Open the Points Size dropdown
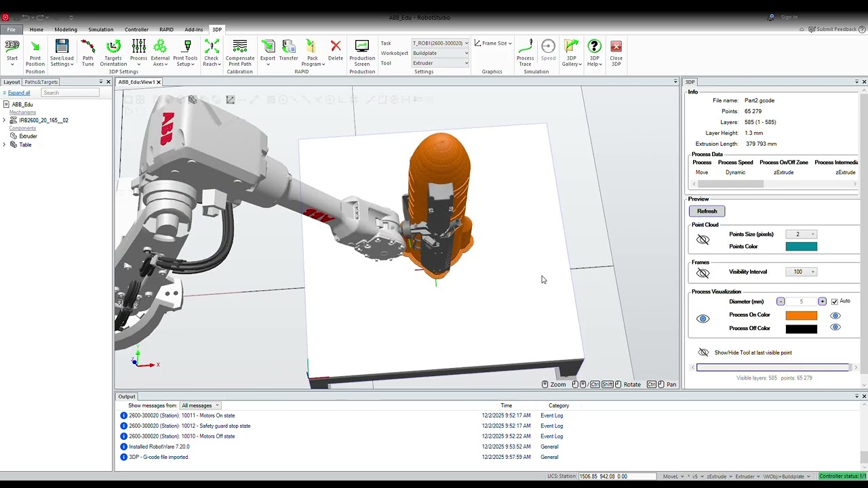Screen dimensions: 868x488 [x=802, y=235]
